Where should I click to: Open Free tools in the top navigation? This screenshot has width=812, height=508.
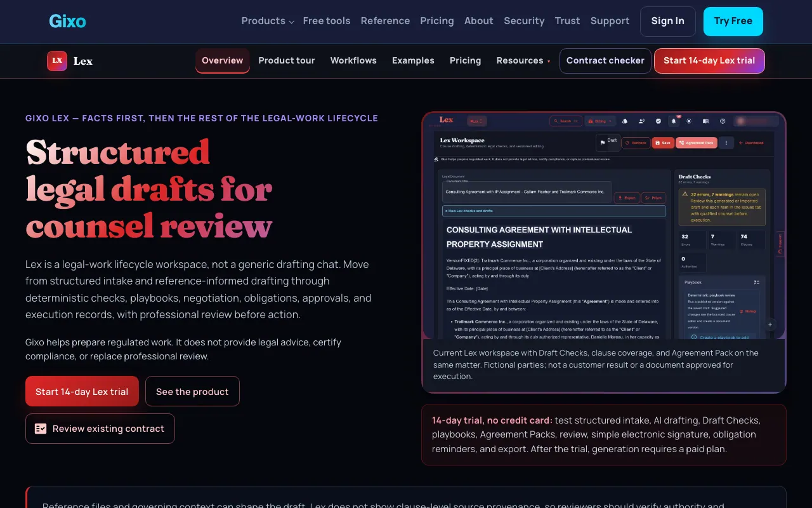tap(327, 21)
